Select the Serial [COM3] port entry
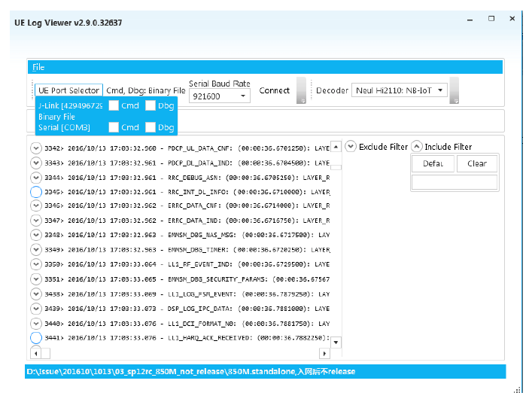 64,127
